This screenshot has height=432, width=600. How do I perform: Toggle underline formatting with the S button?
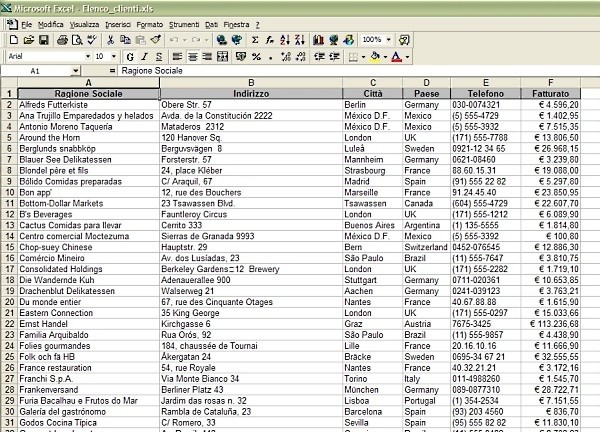159,57
